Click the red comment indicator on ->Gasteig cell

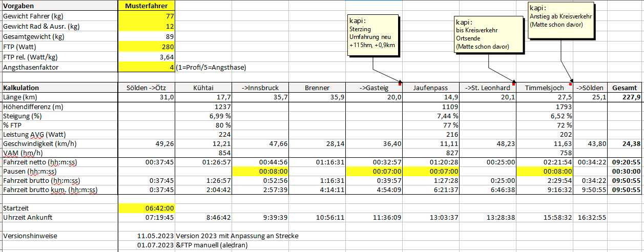point(400,83)
